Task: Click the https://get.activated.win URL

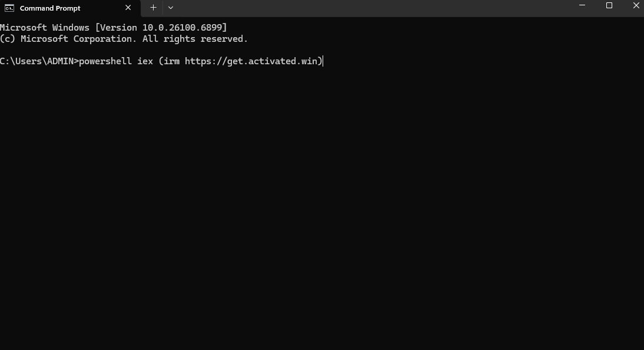Action: 253,61
